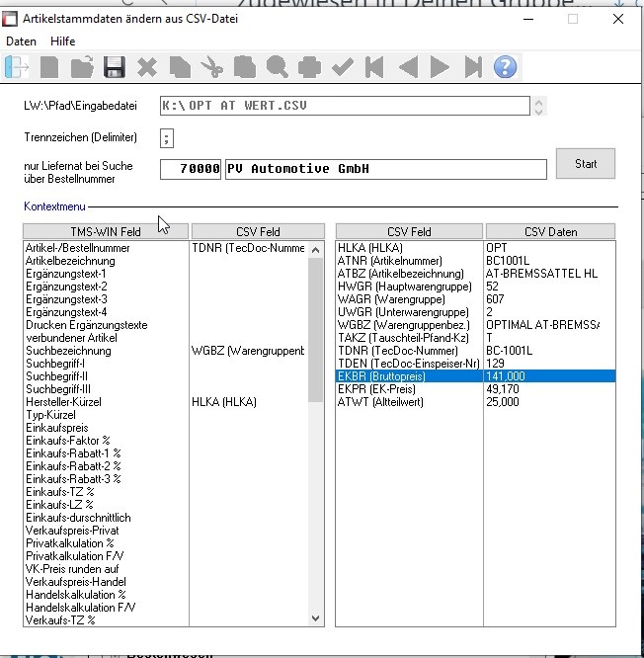The image size is (644, 658).
Task: Jump to last record icon
Action: pos(473,67)
